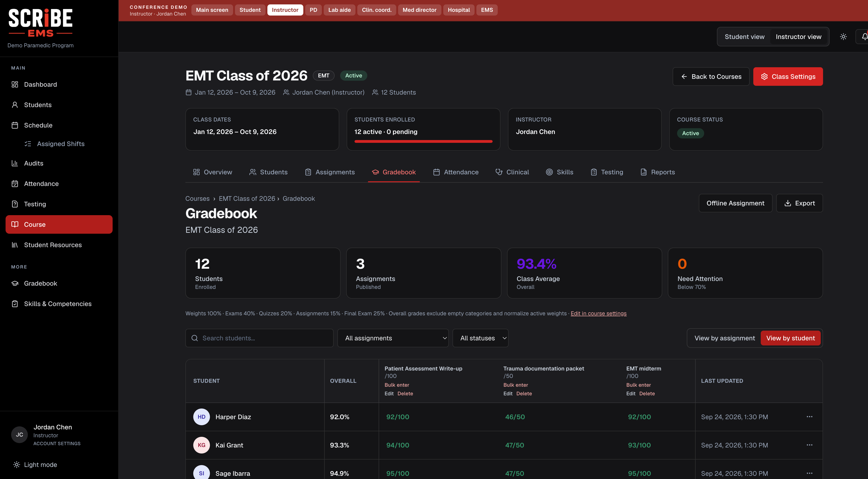Switch to Student view
The width and height of the screenshot is (868, 479).
(744, 37)
